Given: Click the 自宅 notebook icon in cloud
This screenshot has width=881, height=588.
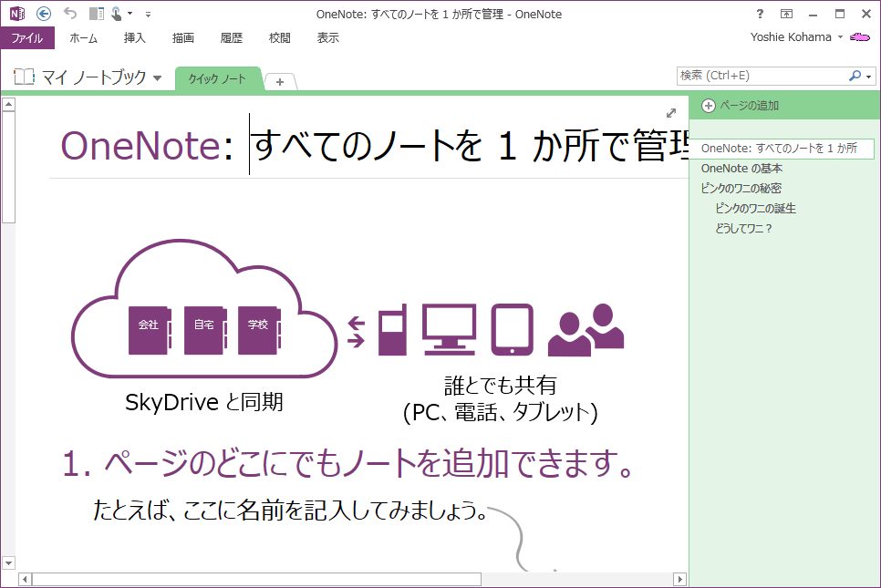Looking at the screenshot, I should point(205,330).
